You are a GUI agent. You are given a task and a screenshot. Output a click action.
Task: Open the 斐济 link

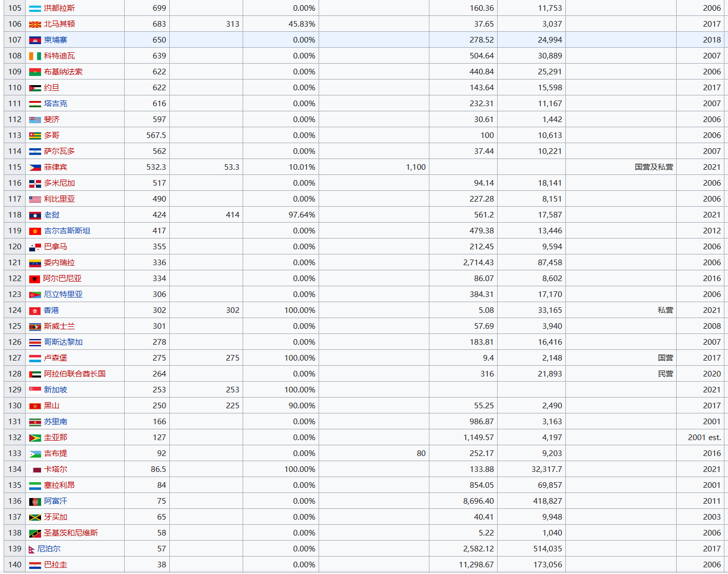click(x=52, y=120)
